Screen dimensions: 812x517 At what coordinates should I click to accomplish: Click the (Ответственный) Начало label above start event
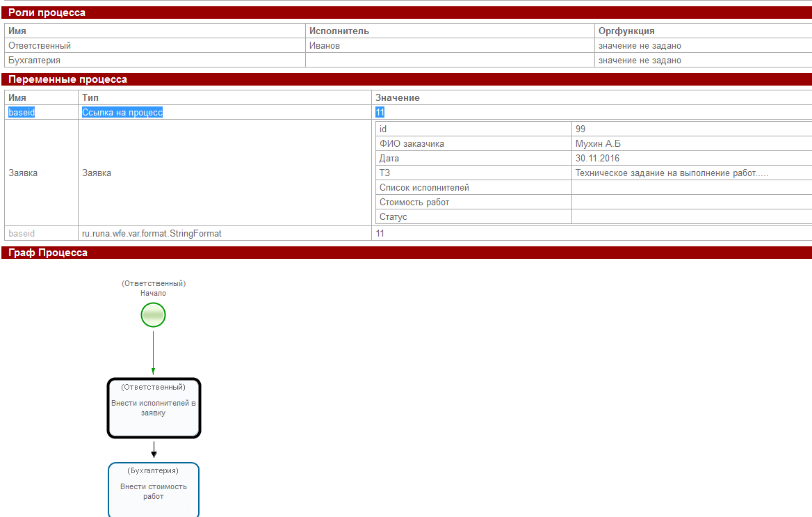click(x=153, y=288)
